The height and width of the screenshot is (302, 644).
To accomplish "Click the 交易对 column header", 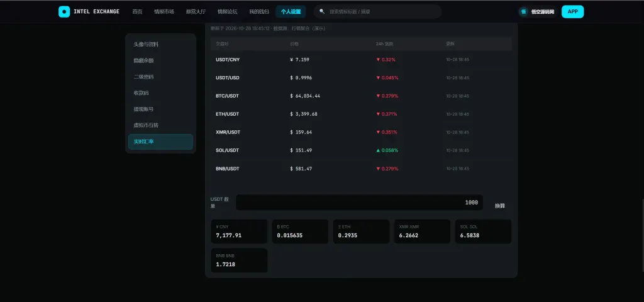I will pyautogui.click(x=222, y=43).
